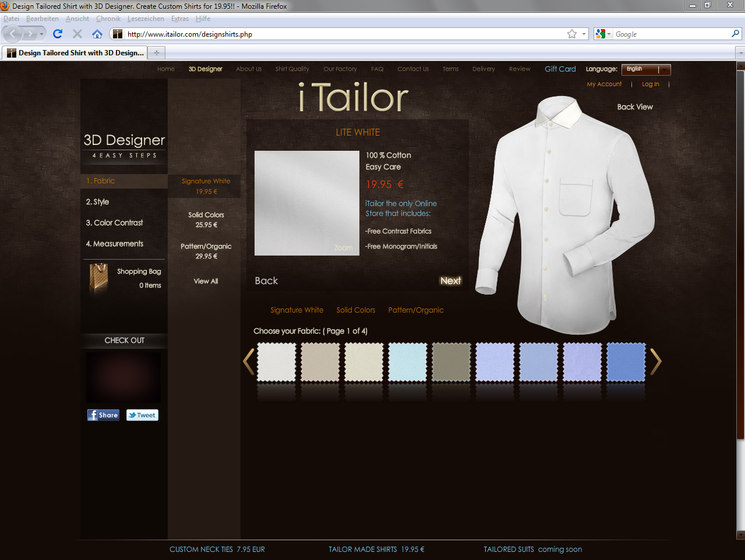Open the Google search engine selector dropdown
Image resolution: width=745 pixels, height=560 pixels.
click(x=602, y=34)
